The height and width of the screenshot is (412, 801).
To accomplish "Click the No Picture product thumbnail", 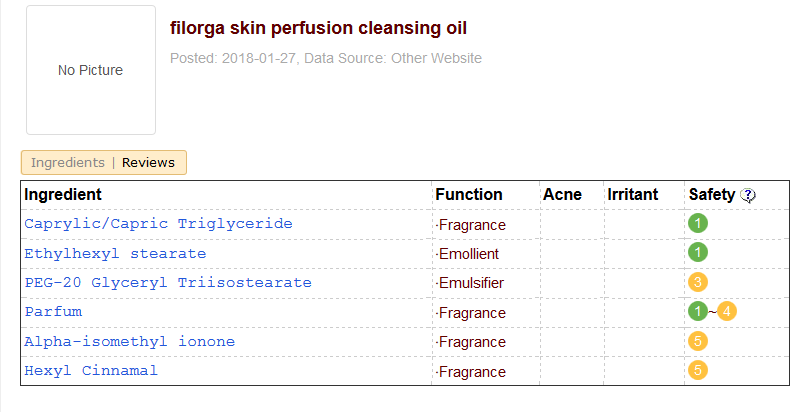I will pyautogui.click(x=91, y=70).
